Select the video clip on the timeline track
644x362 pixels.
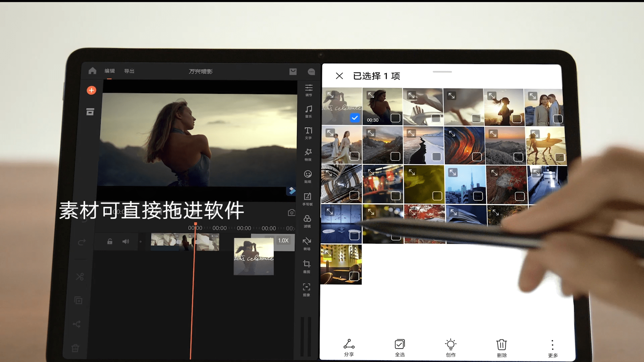tap(185, 242)
